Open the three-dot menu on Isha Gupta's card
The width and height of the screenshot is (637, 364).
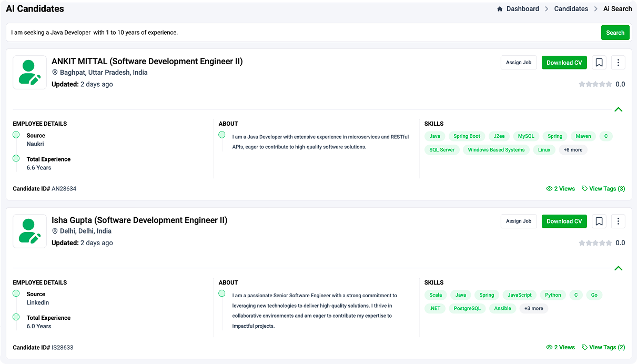pyautogui.click(x=618, y=221)
